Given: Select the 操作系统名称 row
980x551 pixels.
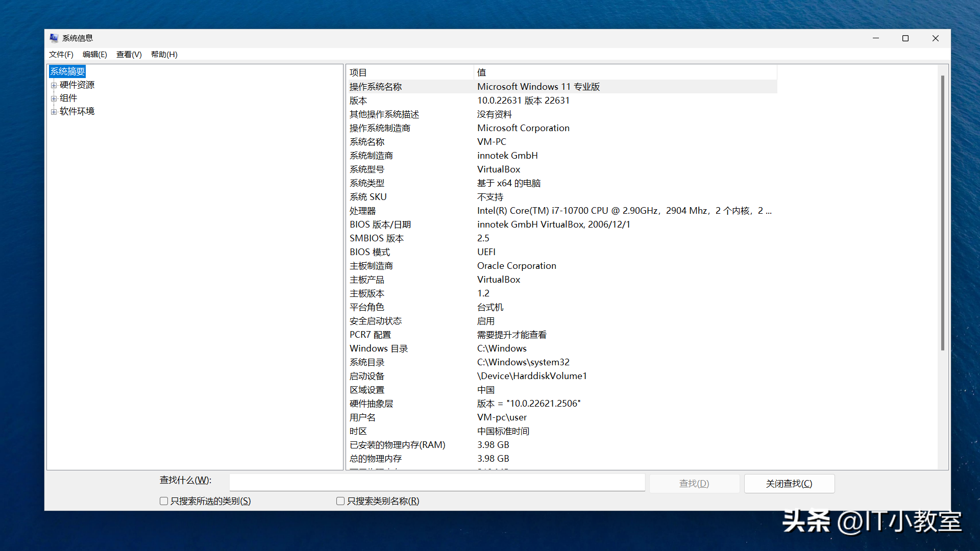Looking at the screenshot, I should click(562, 87).
